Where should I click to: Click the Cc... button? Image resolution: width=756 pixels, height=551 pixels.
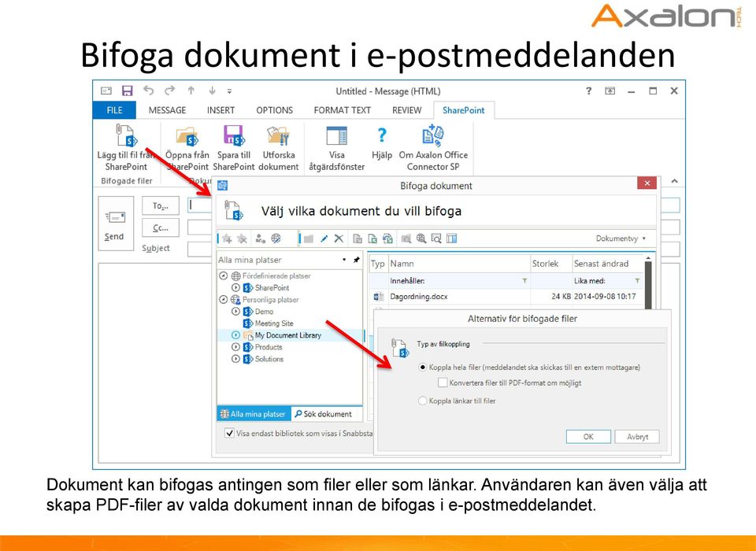tap(161, 227)
